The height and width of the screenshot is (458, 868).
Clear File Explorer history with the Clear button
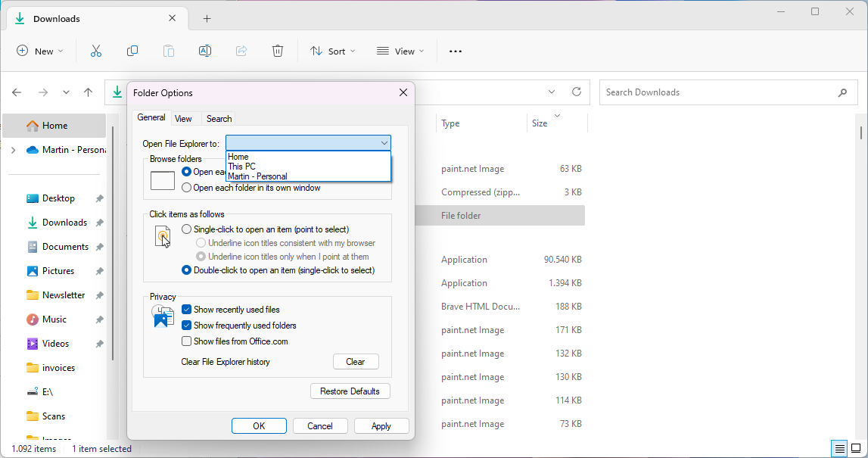[356, 361]
